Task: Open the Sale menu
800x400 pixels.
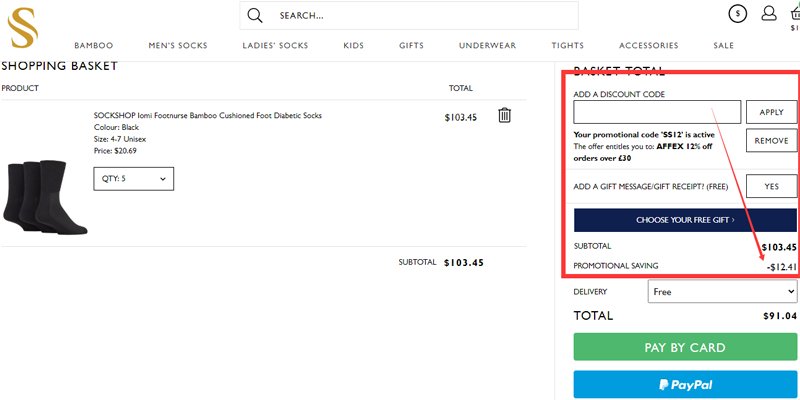Action: click(723, 45)
